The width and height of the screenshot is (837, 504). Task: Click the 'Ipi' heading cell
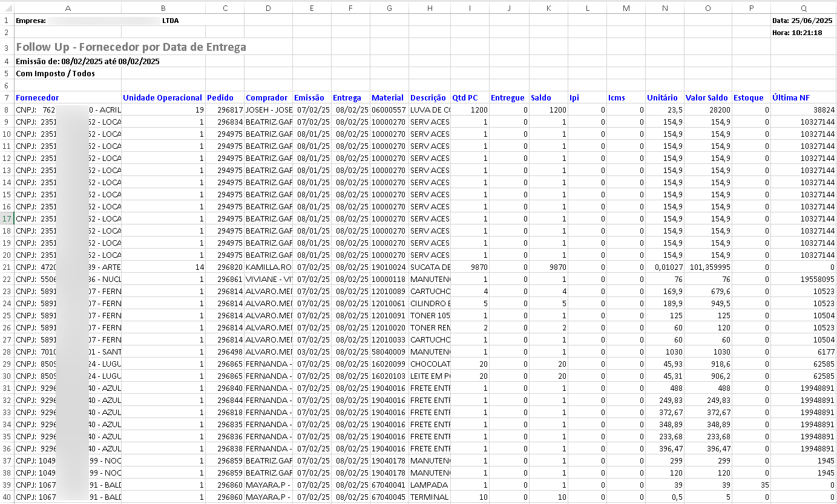point(587,97)
